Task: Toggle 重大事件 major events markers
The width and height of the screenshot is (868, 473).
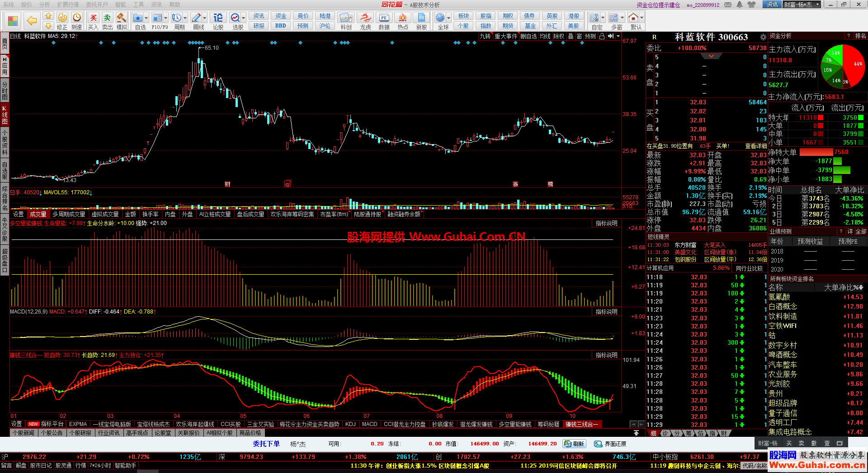Action: pyautogui.click(x=506, y=36)
